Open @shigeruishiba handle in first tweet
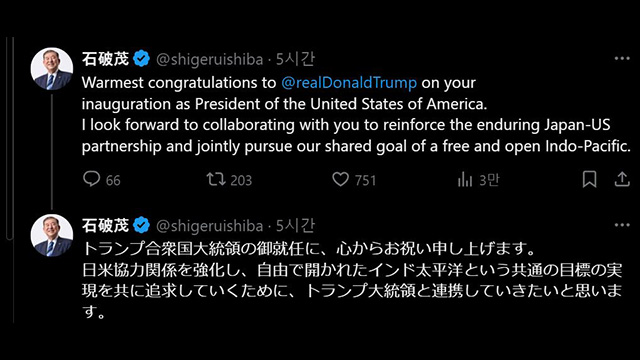This screenshot has height=360, width=640. click(x=210, y=60)
